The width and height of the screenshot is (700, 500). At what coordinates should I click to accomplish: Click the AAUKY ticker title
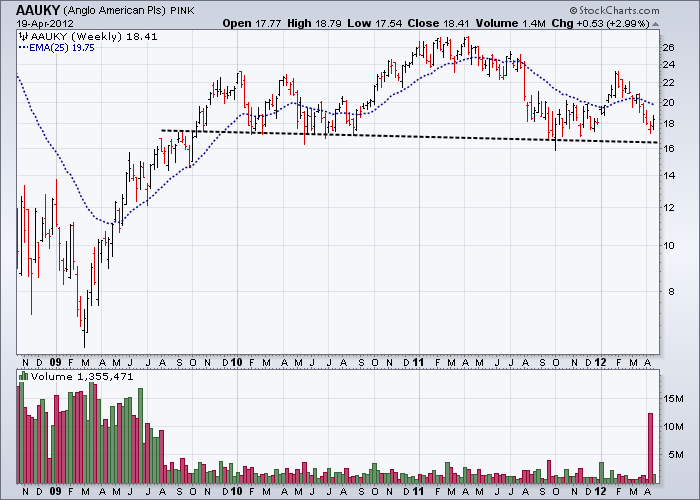coord(38,10)
